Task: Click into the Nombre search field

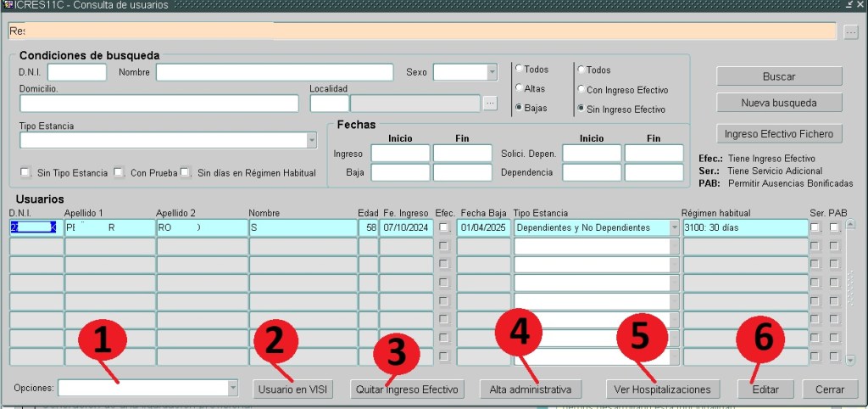Action: 274,72
